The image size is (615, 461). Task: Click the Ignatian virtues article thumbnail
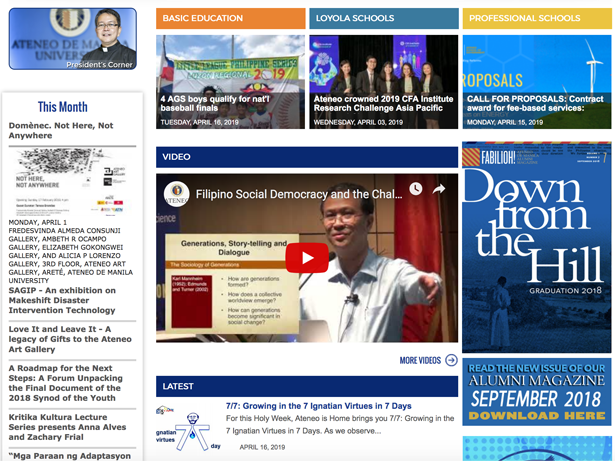pos(188,428)
